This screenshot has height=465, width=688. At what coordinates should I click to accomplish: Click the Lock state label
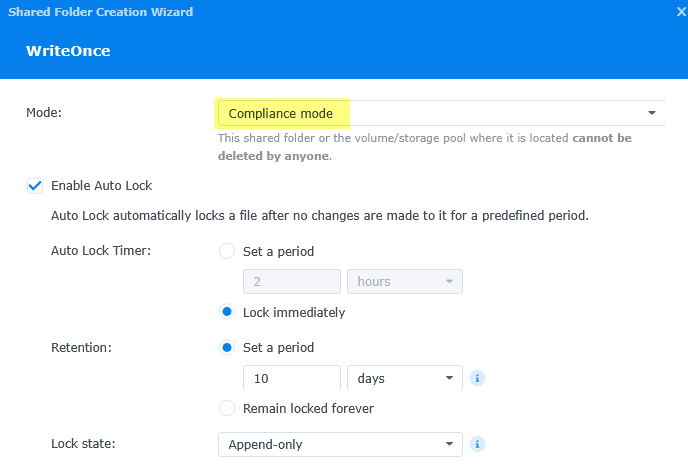click(82, 444)
